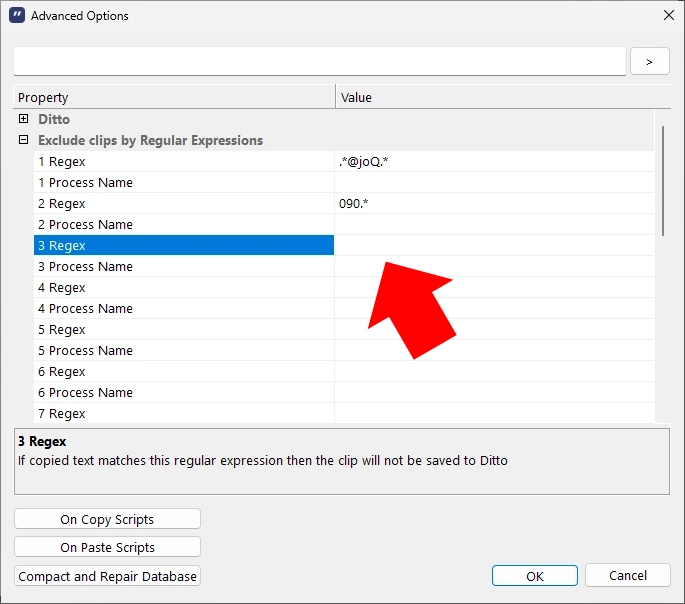Collapse Exclude clips by Regular Expressions group
This screenshot has height=604, width=685.
point(24,140)
